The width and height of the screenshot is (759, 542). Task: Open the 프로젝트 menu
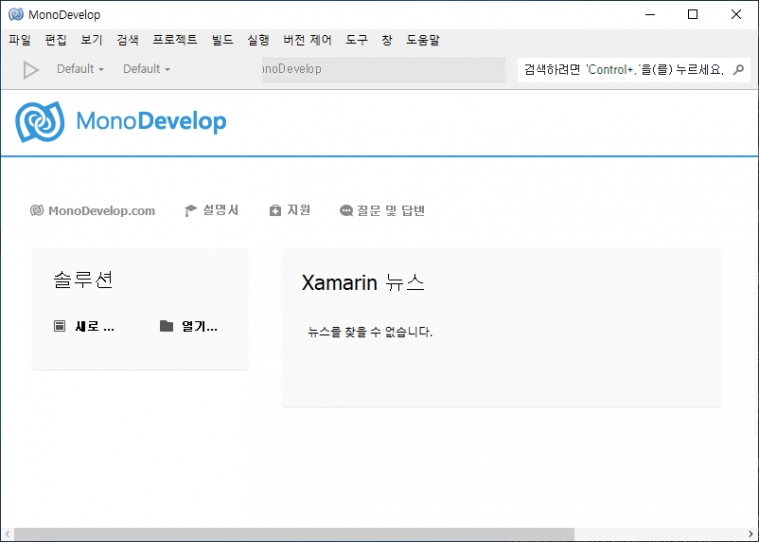(x=175, y=40)
